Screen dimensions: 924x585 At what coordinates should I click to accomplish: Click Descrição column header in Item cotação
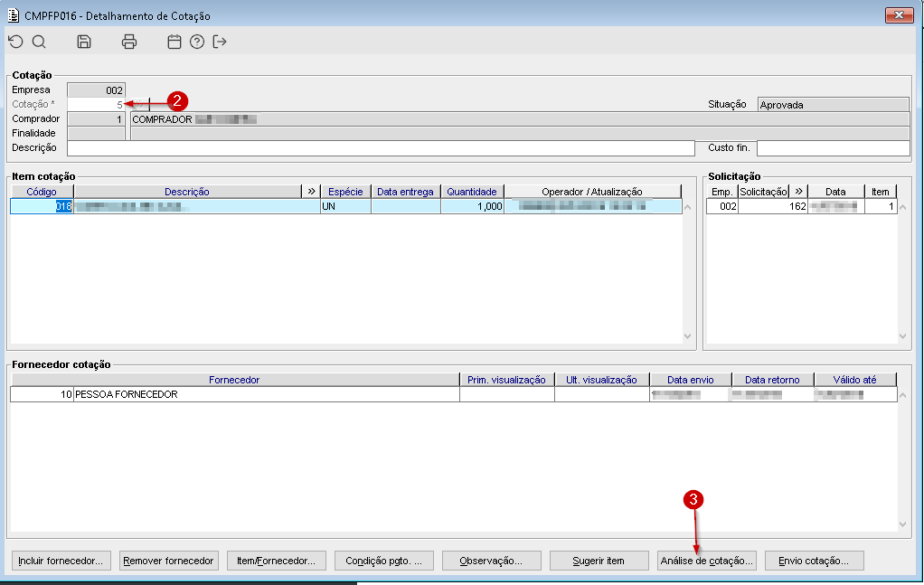[187, 192]
